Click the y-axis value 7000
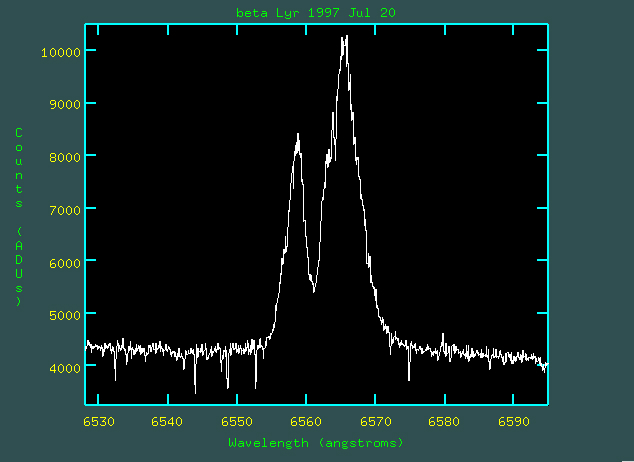This screenshot has height=462, width=634. (65, 210)
